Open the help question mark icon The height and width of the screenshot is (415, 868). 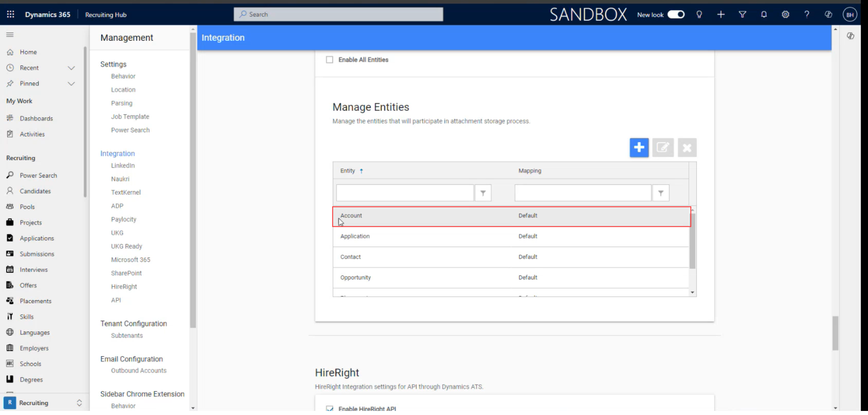(807, 14)
